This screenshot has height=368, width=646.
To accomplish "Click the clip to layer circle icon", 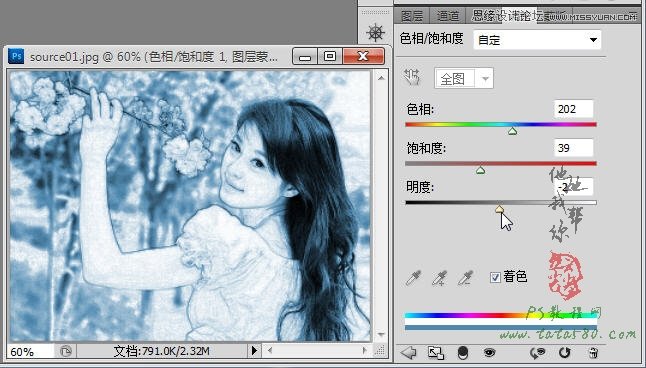I will pyautogui.click(x=463, y=353).
